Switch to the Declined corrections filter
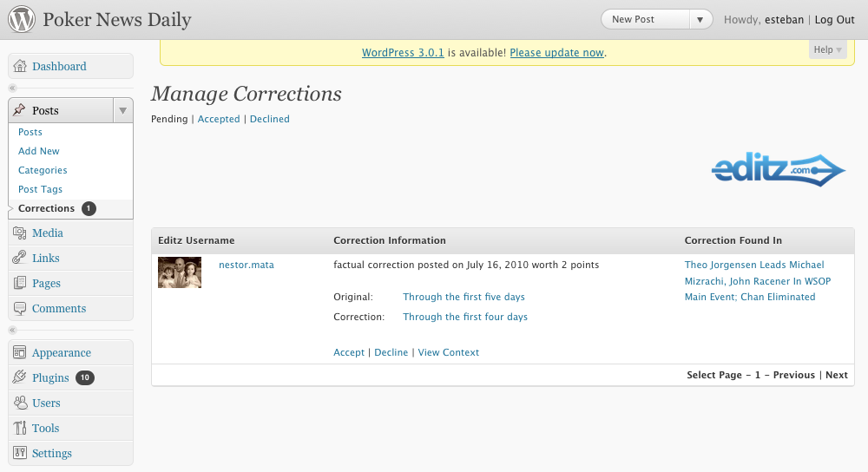 [270, 119]
